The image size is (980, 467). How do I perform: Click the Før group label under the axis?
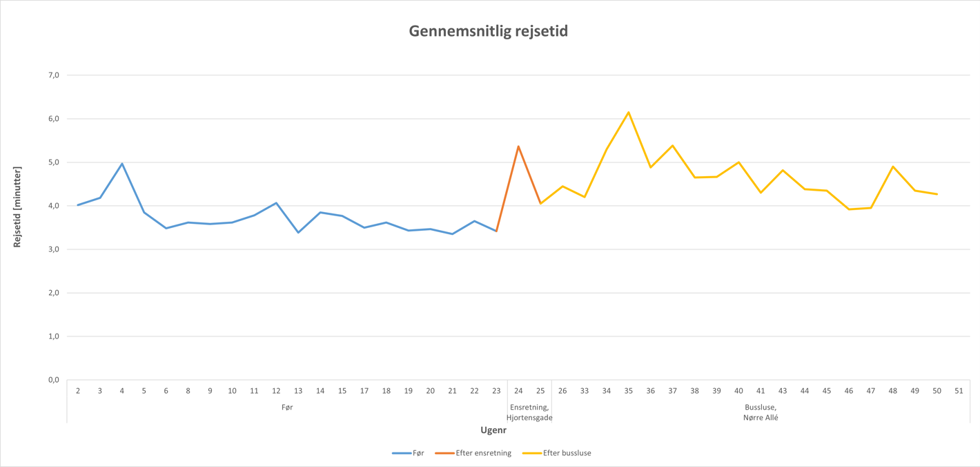(287, 408)
